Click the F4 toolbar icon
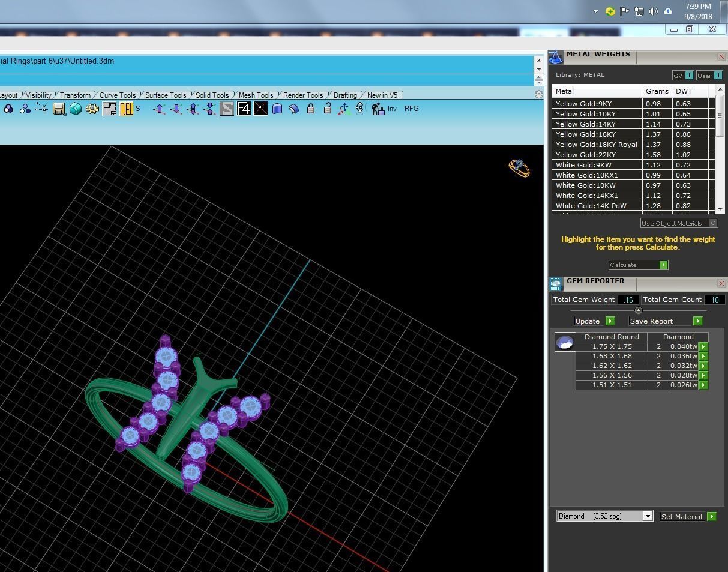The width and height of the screenshot is (728, 572). 244,109
